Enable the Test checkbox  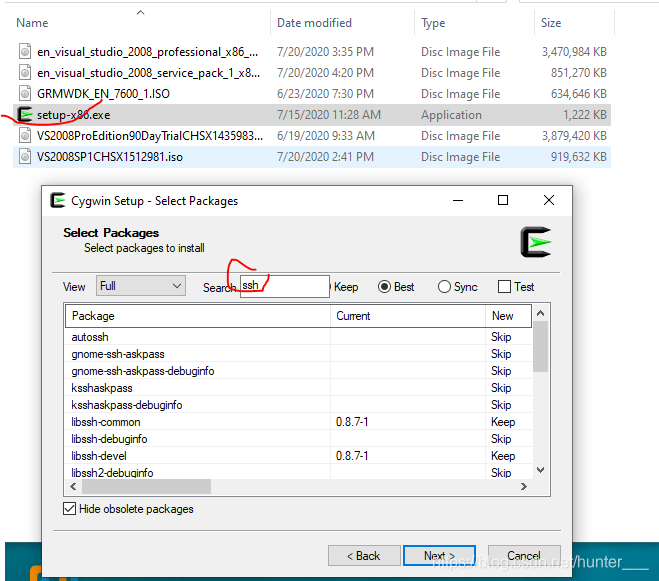click(x=504, y=287)
